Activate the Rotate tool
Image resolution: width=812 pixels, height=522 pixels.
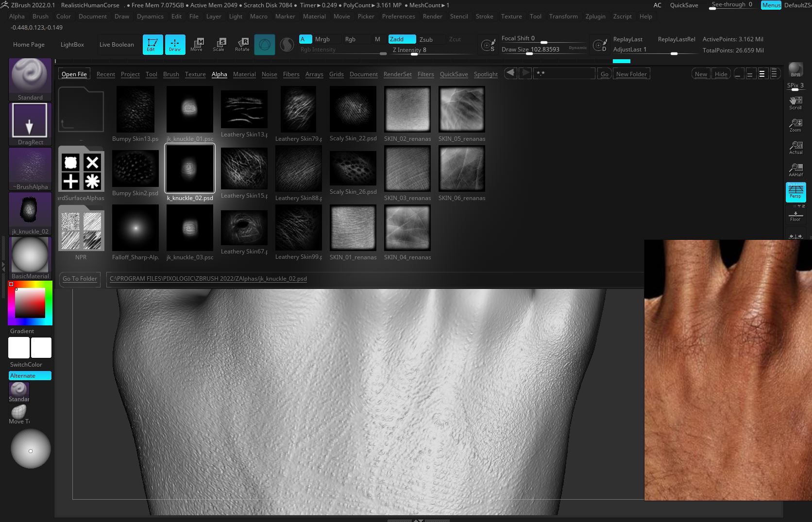(x=242, y=44)
